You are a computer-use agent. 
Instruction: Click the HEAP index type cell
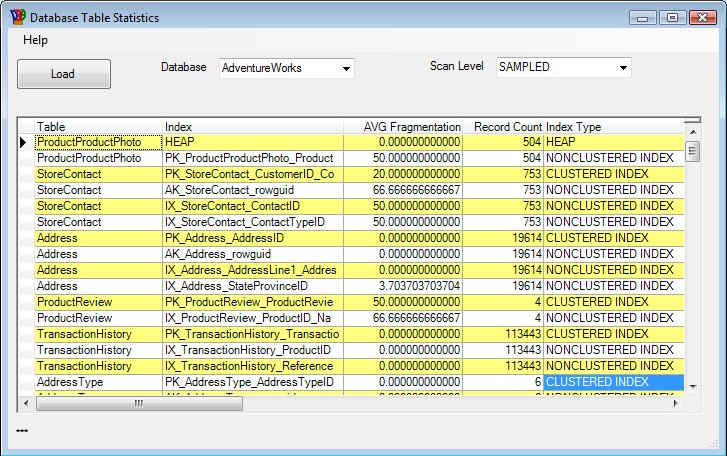[613, 142]
